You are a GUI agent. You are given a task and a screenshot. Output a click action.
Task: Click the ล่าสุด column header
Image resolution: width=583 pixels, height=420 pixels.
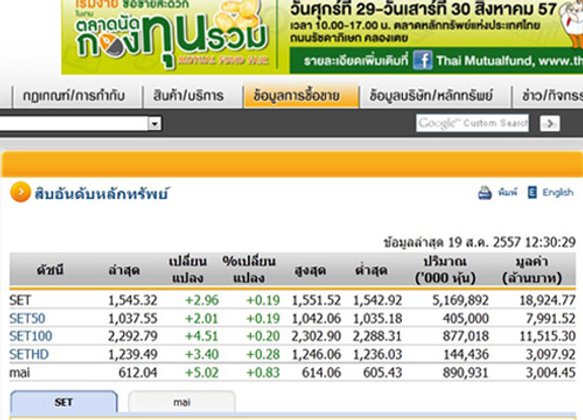click(x=124, y=270)
